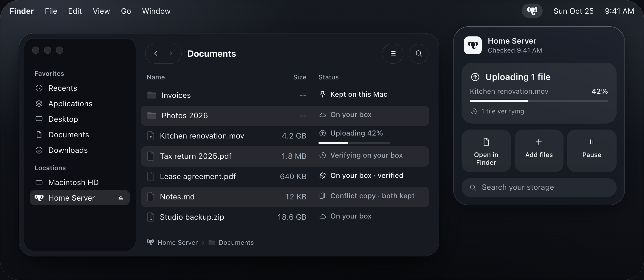Sort by the Name column header
The height and width of the screenshot is (280, 644).
point(156,77)
